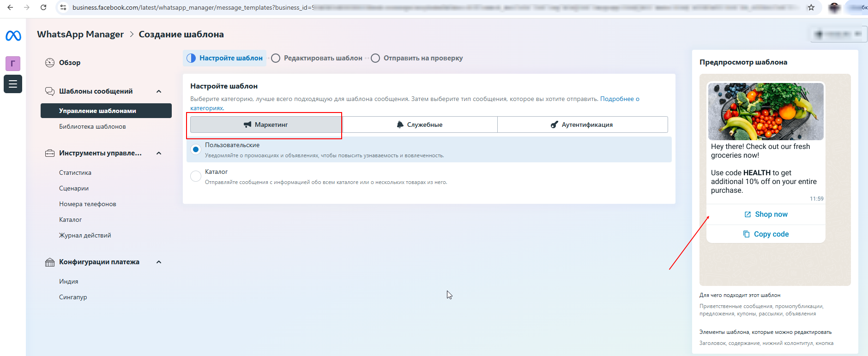The image size is (868, 356).
Task: Click the blurred account button at top right
Action: (838, 34)
